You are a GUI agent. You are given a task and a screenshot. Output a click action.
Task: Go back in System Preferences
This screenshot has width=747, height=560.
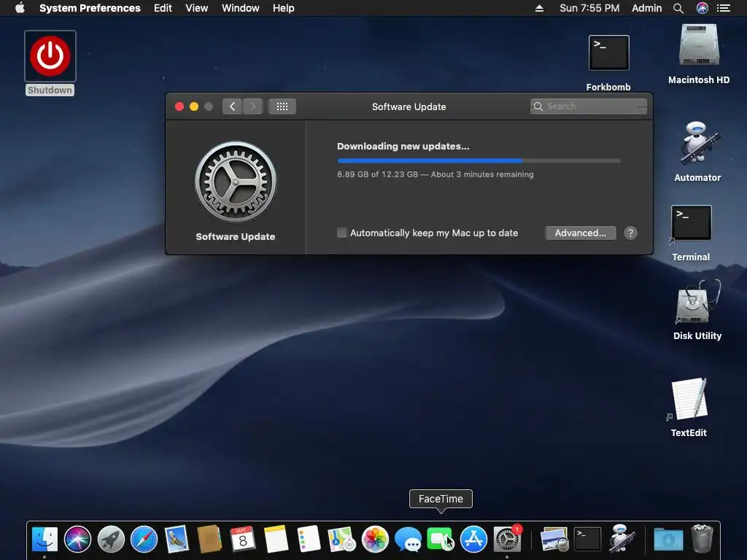point(232,106)
